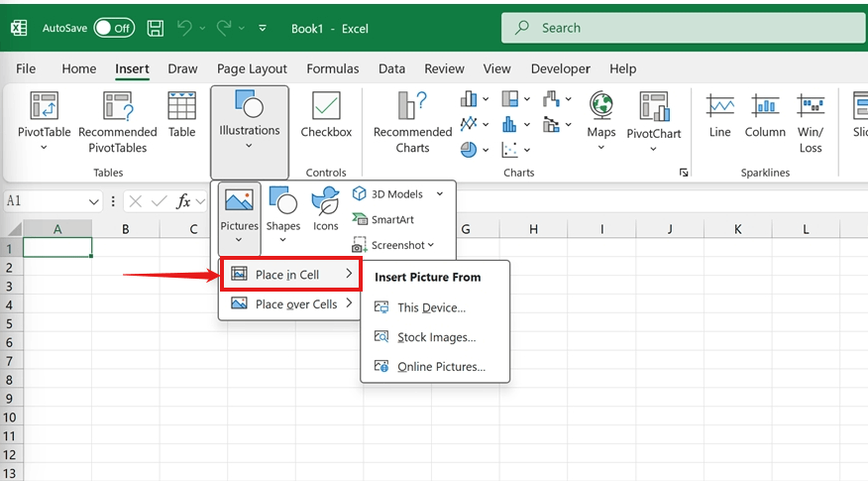Go to the Formulas tab
The height and width of the screenshot is (481, 868).
(x=333, y=68)
